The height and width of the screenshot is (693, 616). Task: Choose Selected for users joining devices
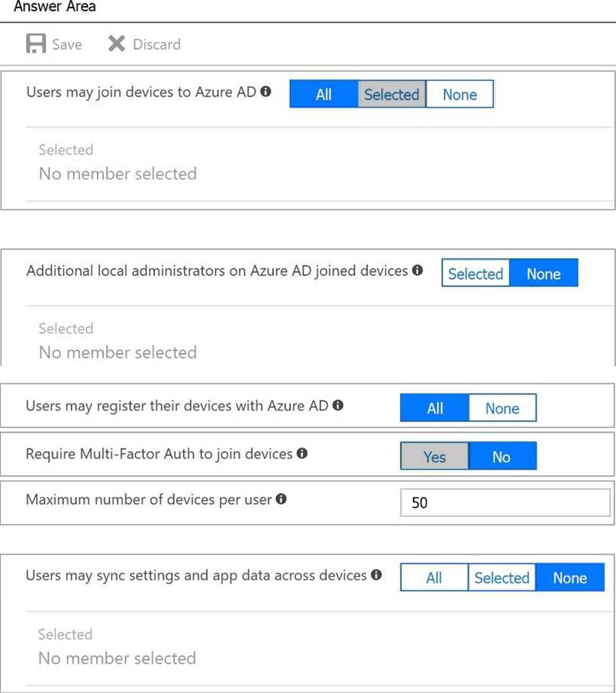pyautogui.click(x=391, y=94)
